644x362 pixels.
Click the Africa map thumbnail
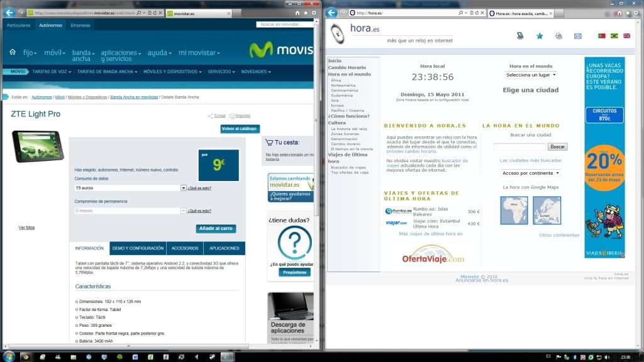tap(514, 210)
